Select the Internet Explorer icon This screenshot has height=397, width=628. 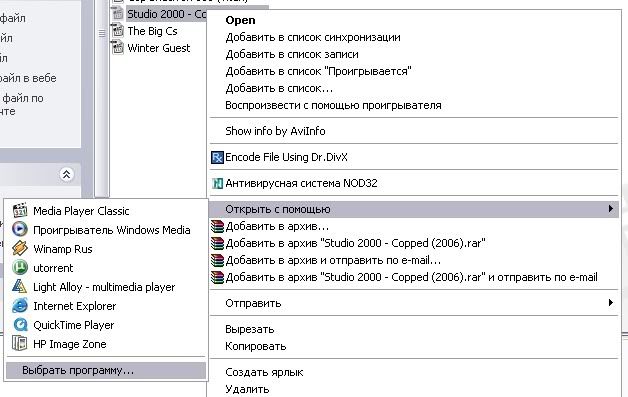(x=20, y=306)
